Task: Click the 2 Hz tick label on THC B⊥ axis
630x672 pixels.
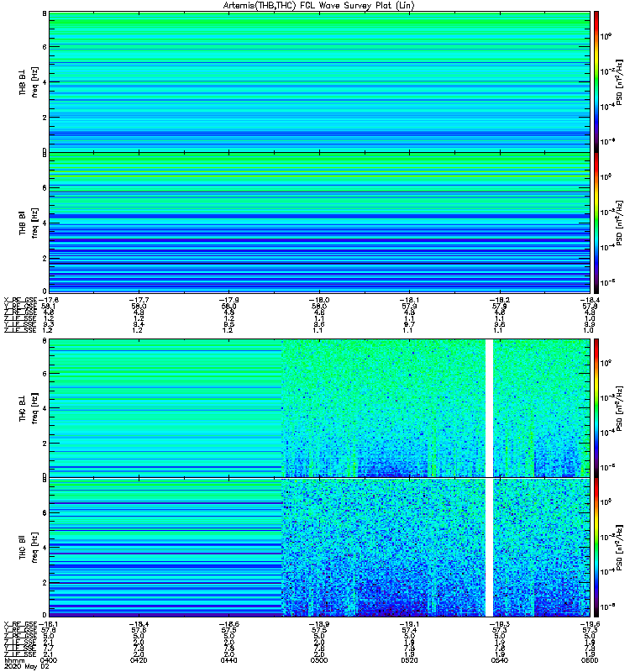Action: tap(45, 444)
